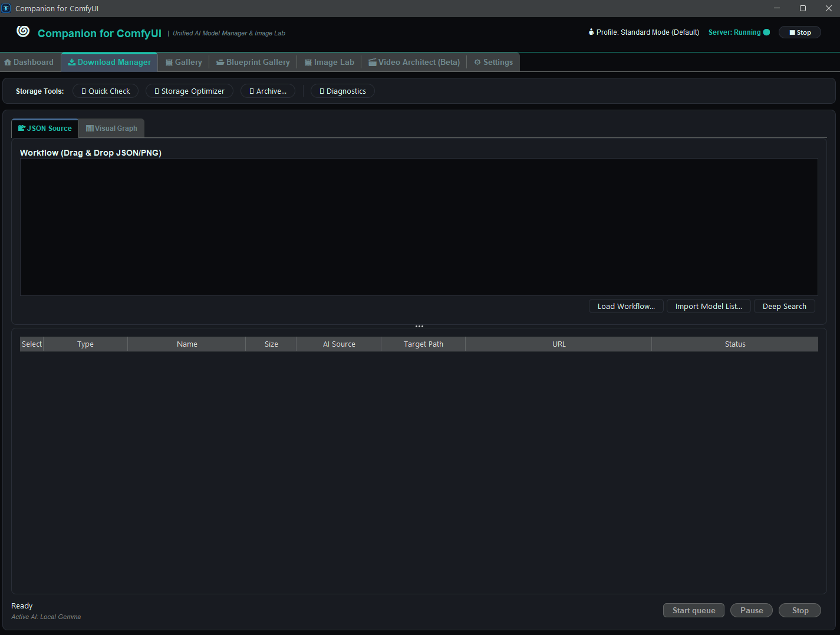
Task: Open the Blueprint Gallery tab
Action: [x=253, y=62]
